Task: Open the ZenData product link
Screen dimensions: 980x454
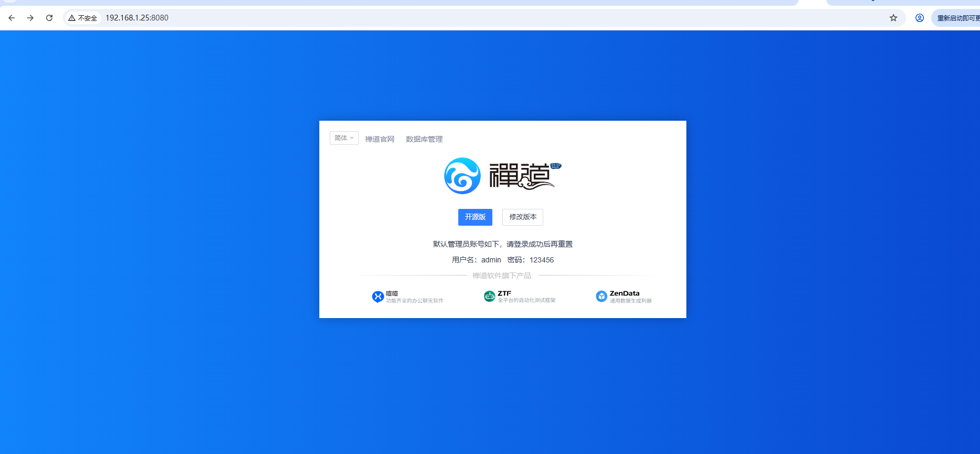Action: coord(624,297)
